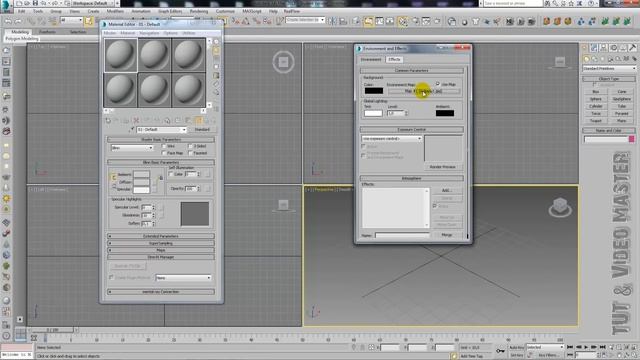Create a Teapot primitive button

pos(596,121)
